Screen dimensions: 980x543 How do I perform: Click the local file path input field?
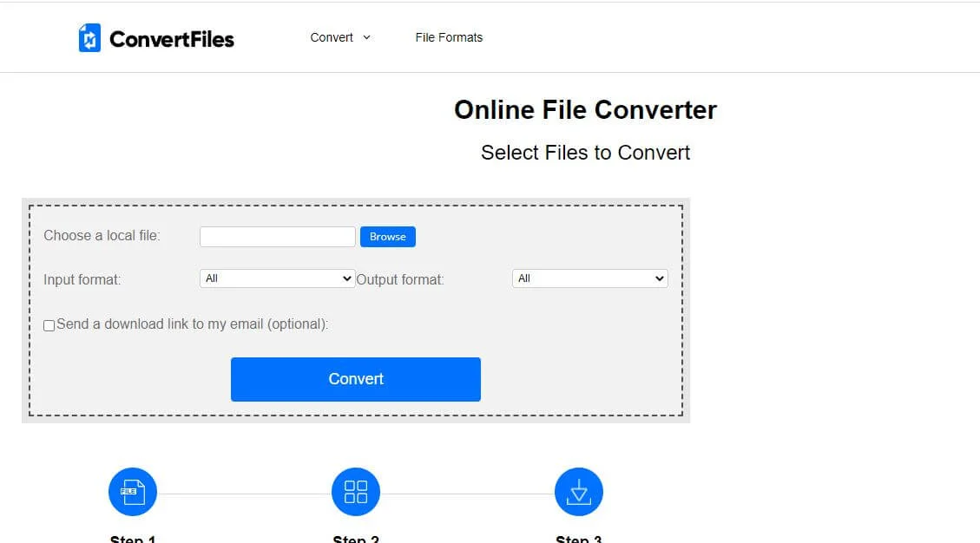click(277, 237)
